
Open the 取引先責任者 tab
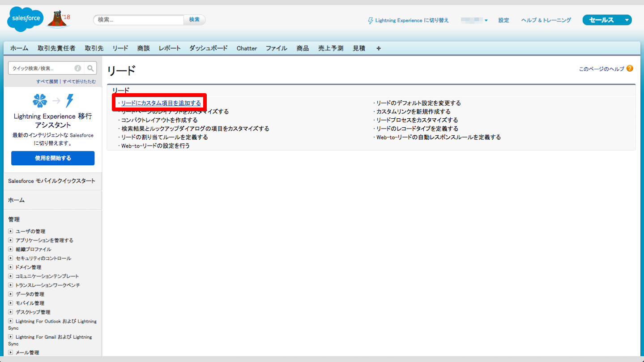tap(56, 48)
